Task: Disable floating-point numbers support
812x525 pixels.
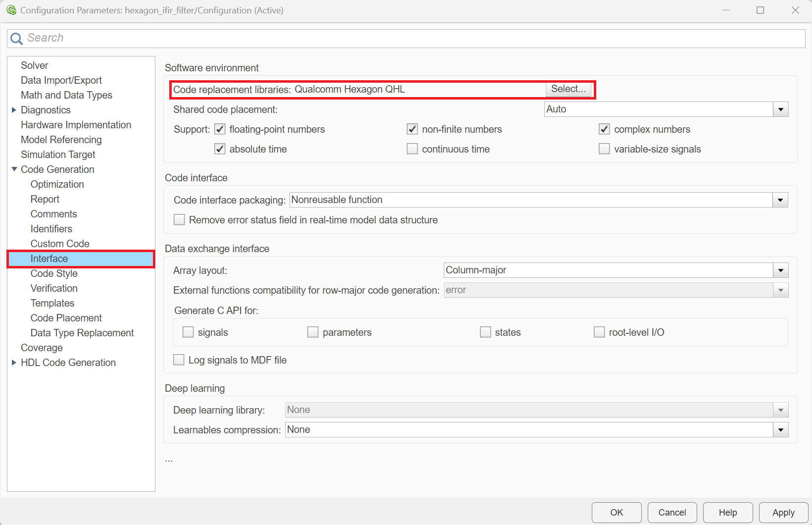Action: click(x=220, y=129)
